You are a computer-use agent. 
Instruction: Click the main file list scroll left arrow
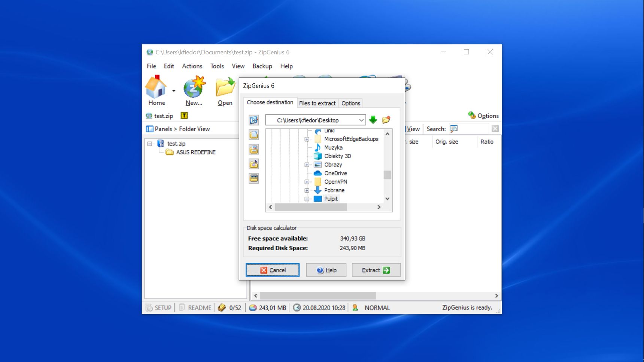click(x=256, y=296)
